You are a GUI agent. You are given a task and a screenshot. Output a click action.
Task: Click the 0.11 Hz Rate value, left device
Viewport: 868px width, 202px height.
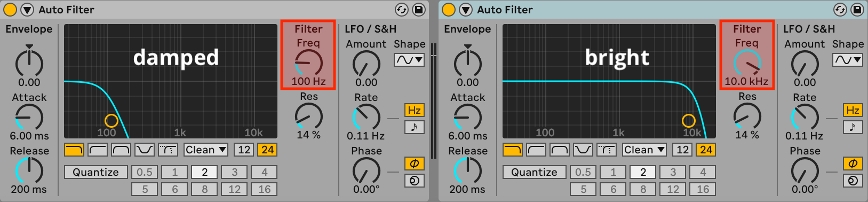[366, 136]
